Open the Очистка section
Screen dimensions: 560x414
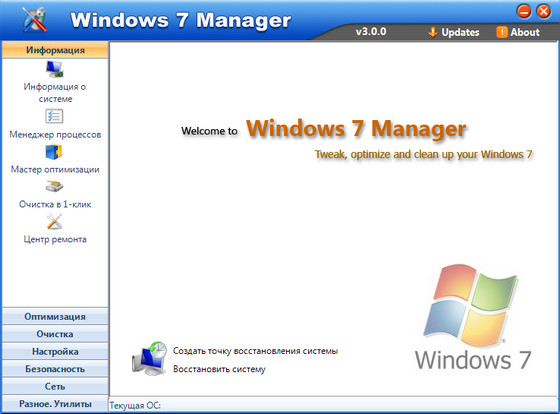[55, 334]
